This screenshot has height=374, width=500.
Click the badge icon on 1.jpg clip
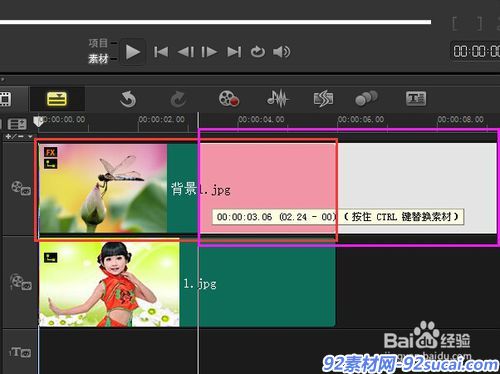click(51, 257)
